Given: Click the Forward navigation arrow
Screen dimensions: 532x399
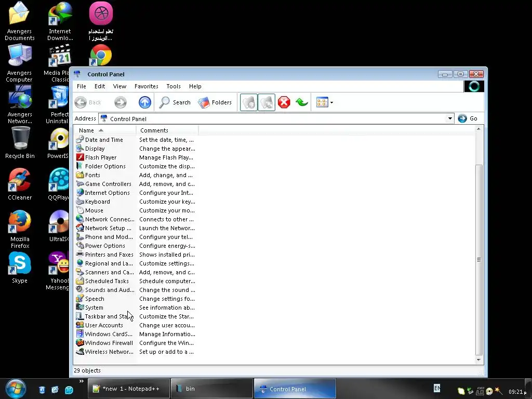Looking at the screenshot, I should [x=121, y=102].
